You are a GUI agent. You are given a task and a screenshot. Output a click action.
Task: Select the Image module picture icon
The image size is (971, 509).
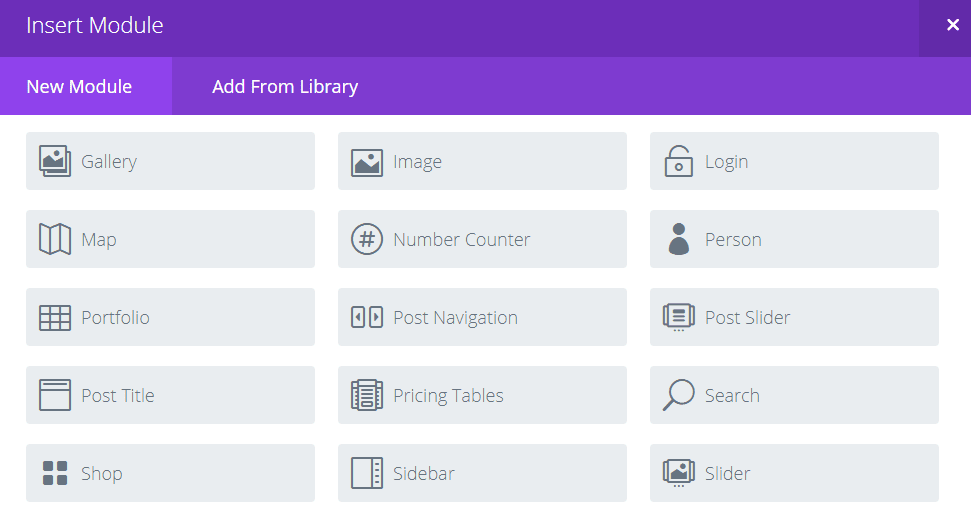click(367, 162)
